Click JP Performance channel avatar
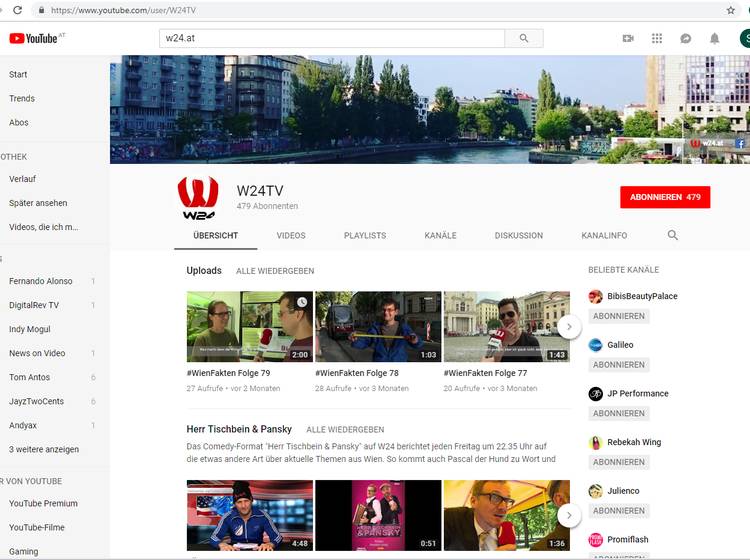Image resolution: width=750 pixels, height=560 pixels. click(x=596, y=394)
